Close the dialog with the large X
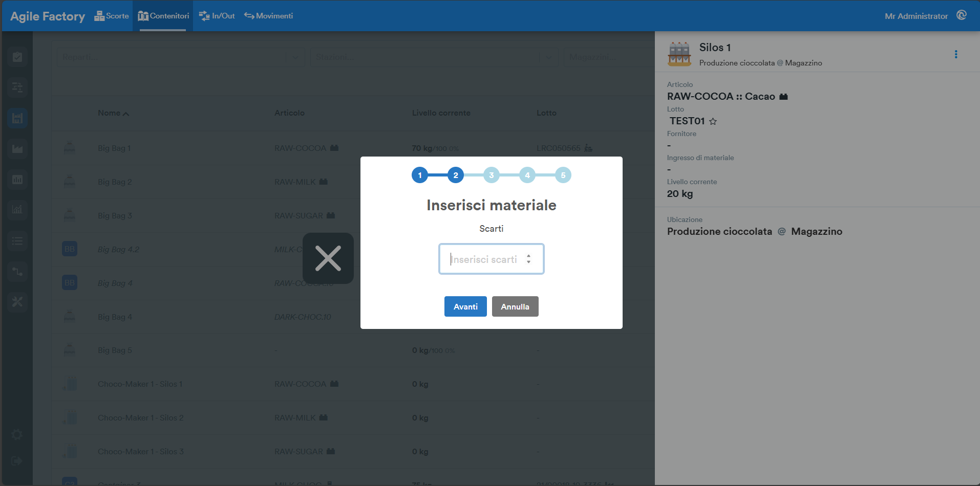This screenshot has height=486, width=980. tap(328, 258)
